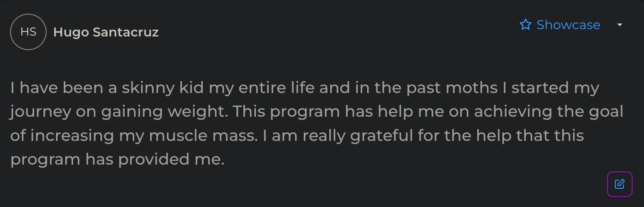Click the line starting with "journey on gaining"

pyautogui.click(x=316, y=112)
